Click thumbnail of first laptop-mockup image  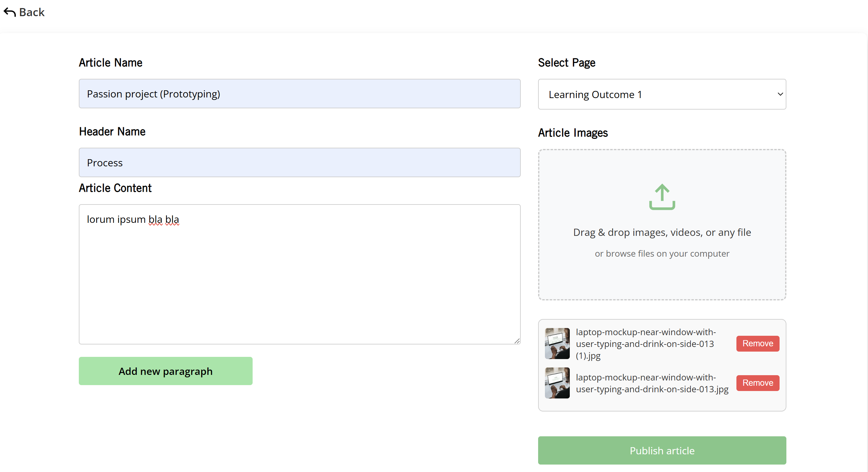557,343
